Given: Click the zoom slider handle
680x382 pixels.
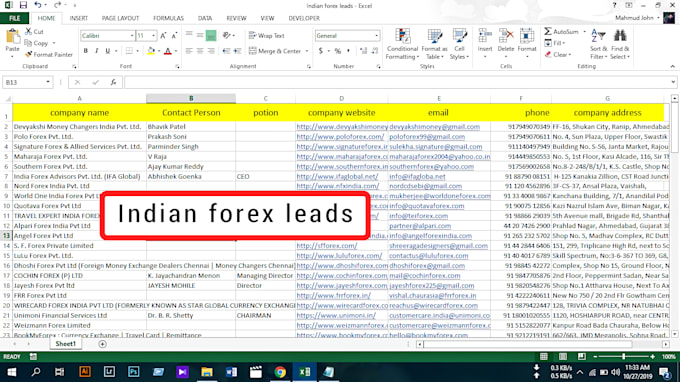Looking at the screenshot, I should coord(624,356).
